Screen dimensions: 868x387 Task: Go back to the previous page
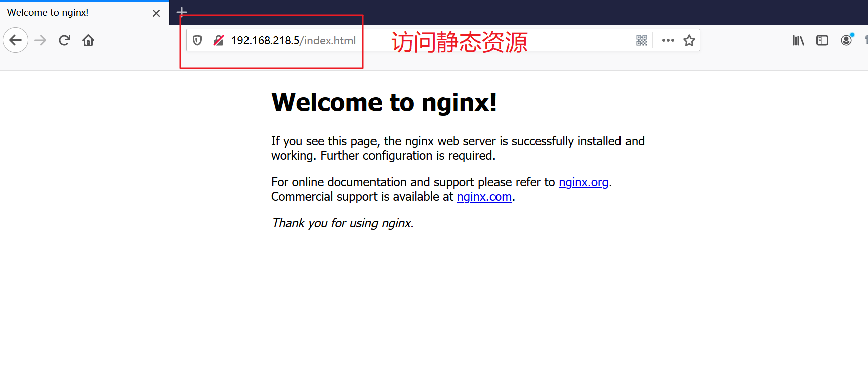click(16, 40)
